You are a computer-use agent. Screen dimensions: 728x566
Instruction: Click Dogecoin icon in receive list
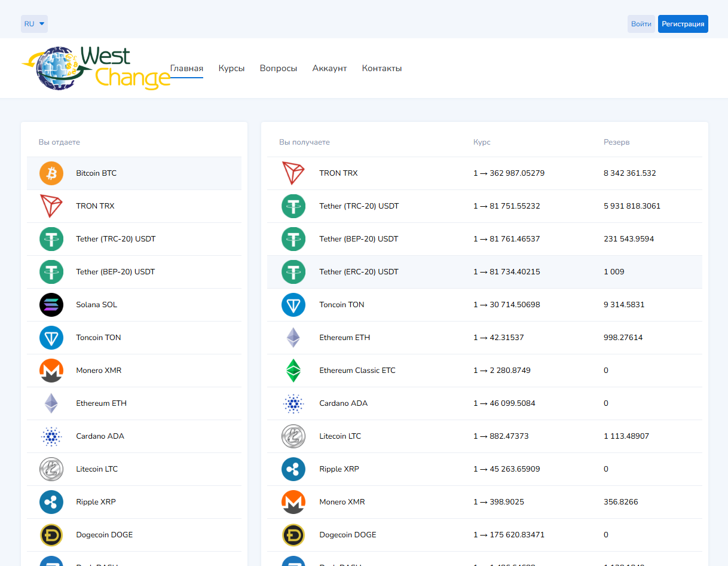[293, 535]
